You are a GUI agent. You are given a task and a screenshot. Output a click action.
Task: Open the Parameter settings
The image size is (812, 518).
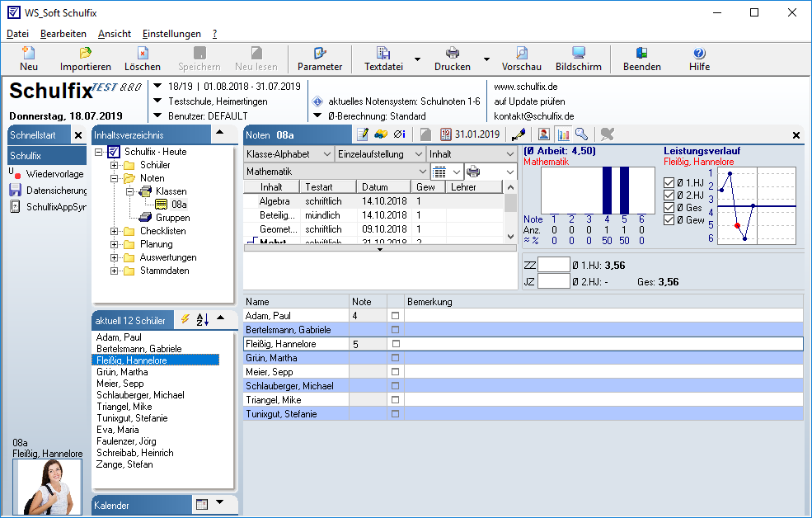pos(320,59)
